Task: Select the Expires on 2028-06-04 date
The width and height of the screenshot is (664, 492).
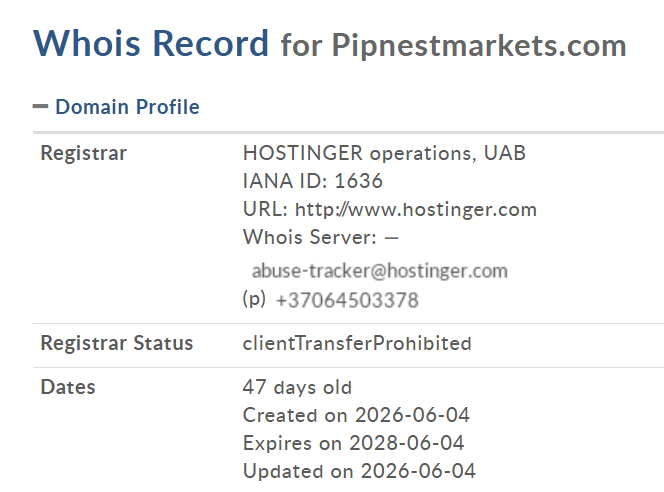Action: coord(354,443)
